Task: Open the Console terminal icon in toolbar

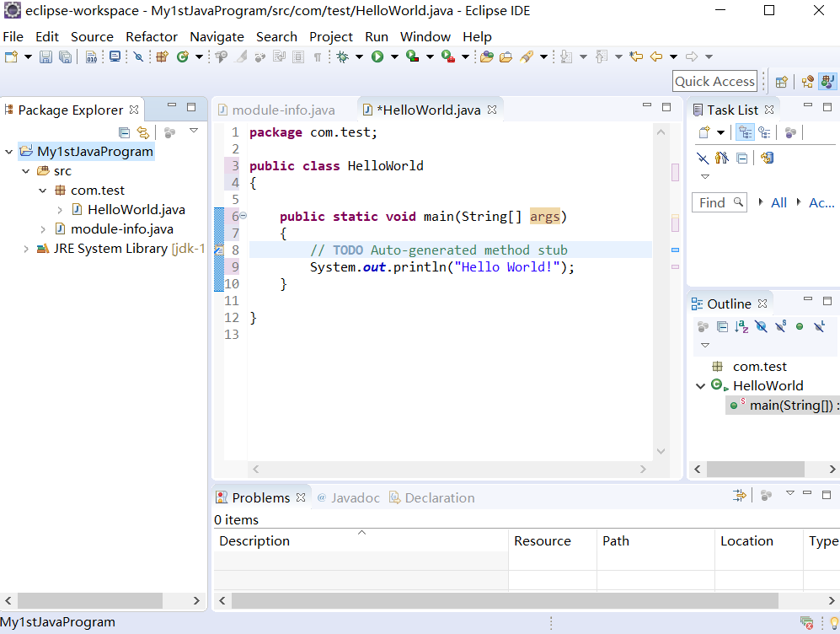Action: coord(115,56)
